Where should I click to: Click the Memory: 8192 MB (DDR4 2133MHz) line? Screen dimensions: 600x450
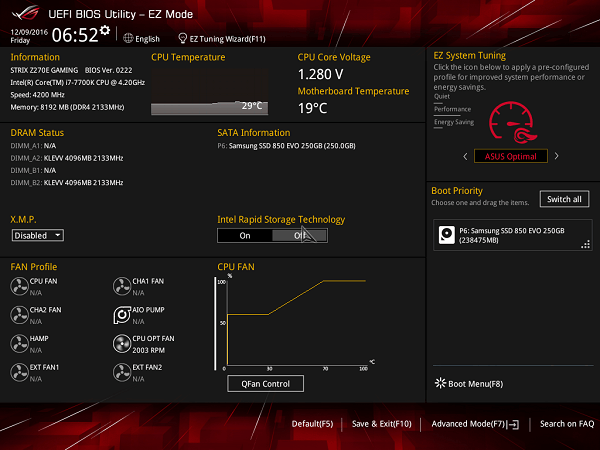point(67,107)
